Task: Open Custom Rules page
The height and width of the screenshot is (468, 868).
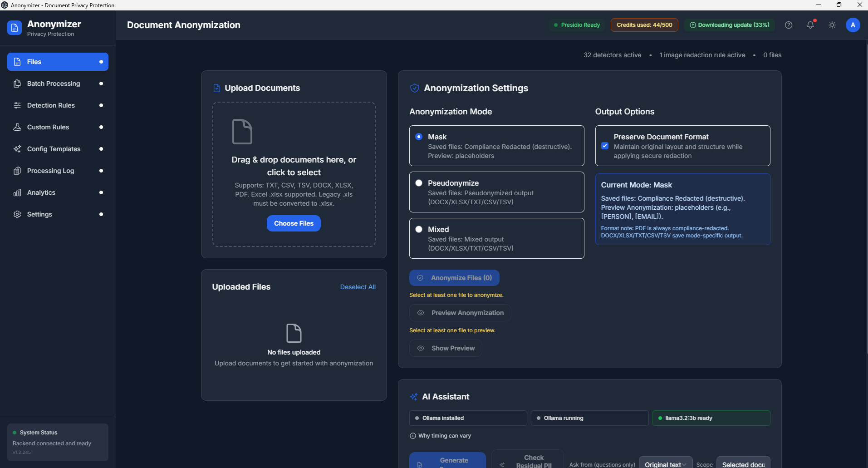Action: coord(58,127)
